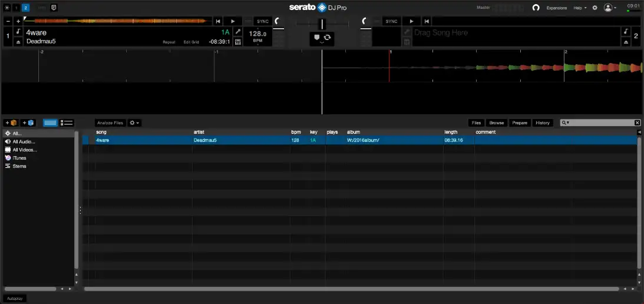This screenshot has width=644, height=304.
Task: Click Edit Grid on deck 1
Action: tap(191, 42)
